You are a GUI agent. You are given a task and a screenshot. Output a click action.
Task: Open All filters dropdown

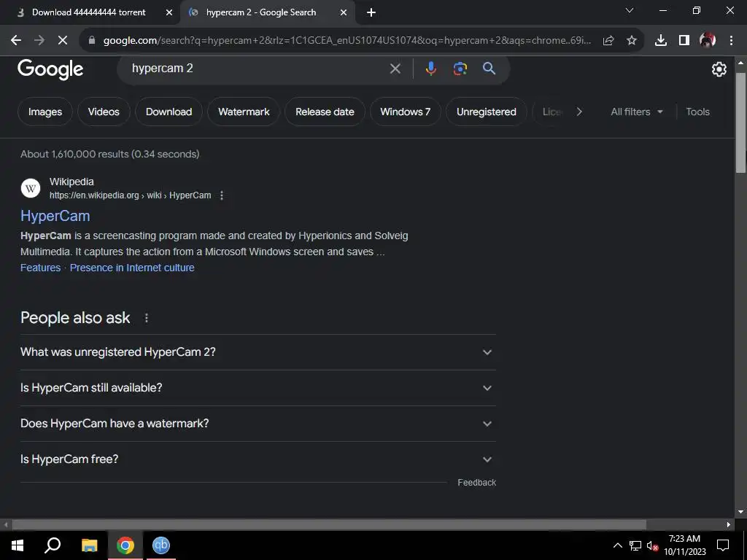636,112
